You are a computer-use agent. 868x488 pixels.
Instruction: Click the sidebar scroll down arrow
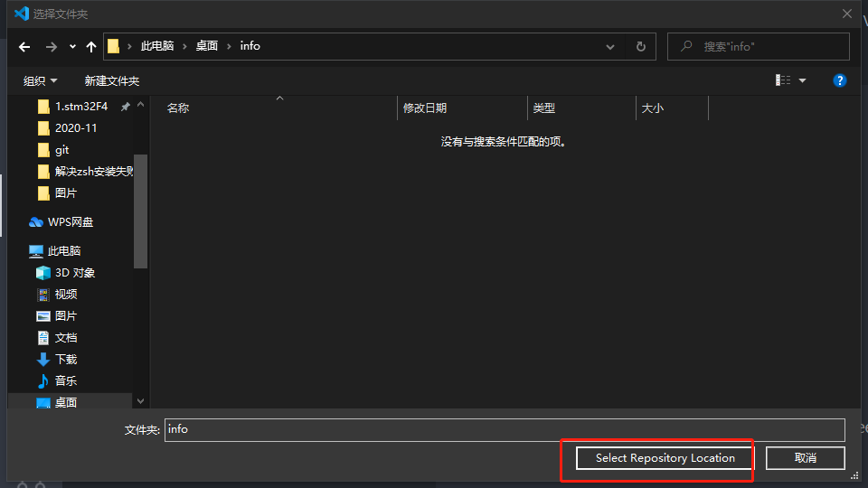(141, 401)
